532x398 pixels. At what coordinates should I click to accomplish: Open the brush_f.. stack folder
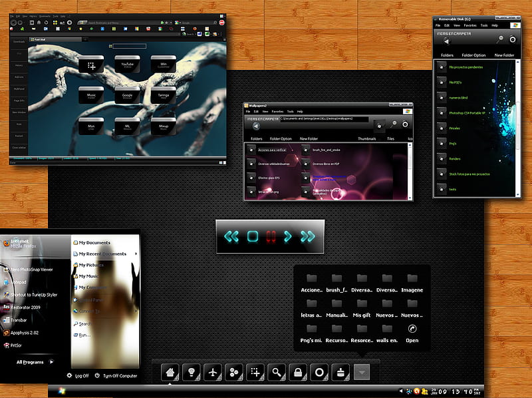336,283
